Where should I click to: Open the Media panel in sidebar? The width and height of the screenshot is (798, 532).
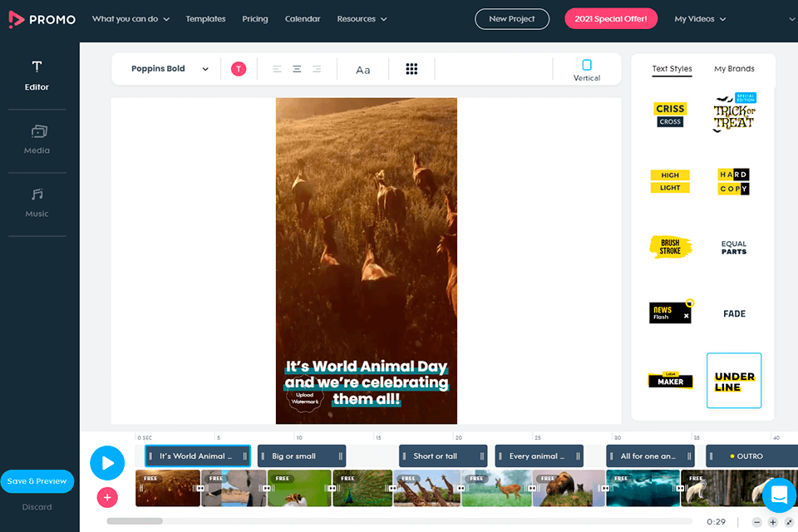click(37, 132)
